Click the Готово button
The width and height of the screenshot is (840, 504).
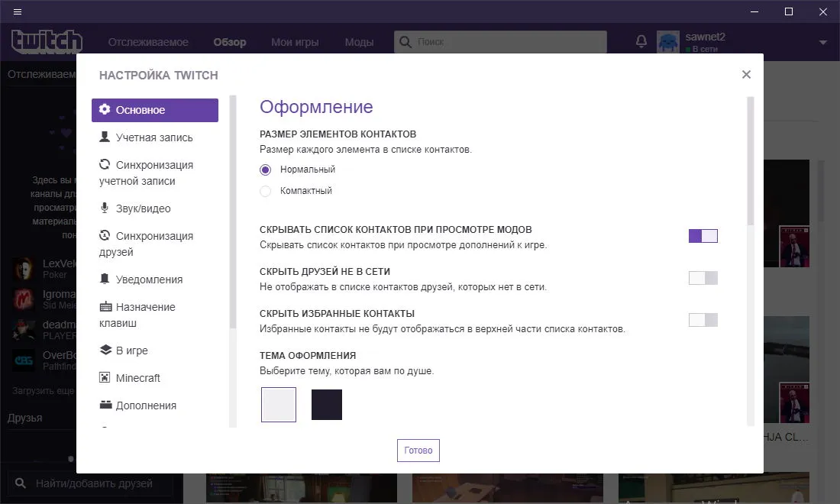point(418,451)
